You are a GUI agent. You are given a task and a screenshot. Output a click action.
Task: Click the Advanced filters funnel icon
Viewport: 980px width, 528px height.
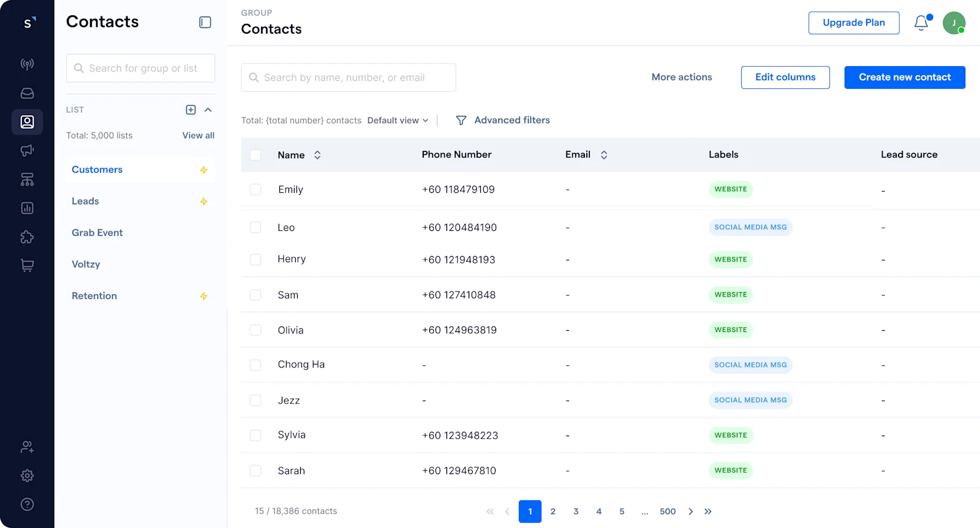click(x=461, y=121)
